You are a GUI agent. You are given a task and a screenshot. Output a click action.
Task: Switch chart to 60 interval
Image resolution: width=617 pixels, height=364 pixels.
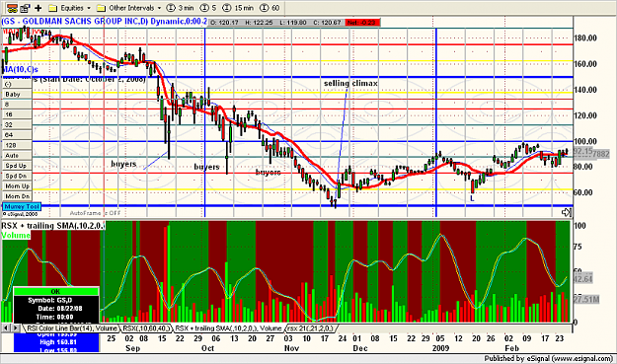coord(270,8)
